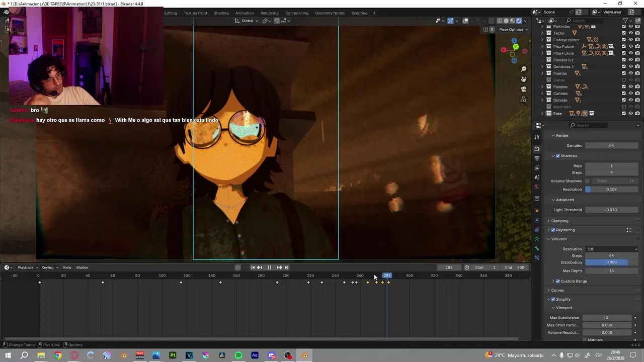Open the timeline Playback menu
The image size is (644, 362).
click(27, 267)
